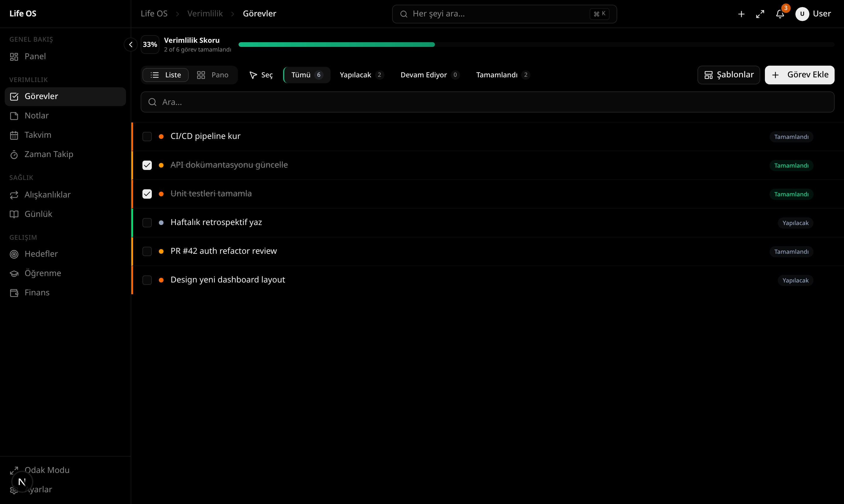
Task: Click status badge of Haftalık retrospektif yaz
Action: tap(795, 223)
